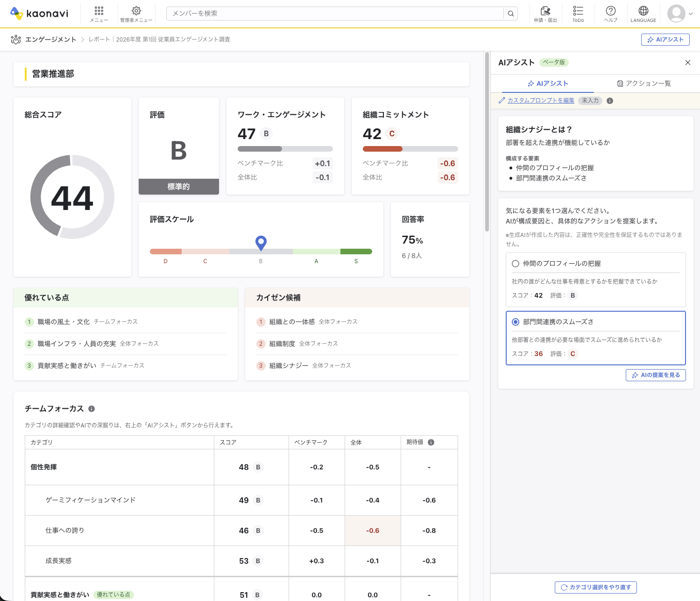Click the 個性発揮 category row
Viewport: 700px width, 601px height.
click(241, 467)
